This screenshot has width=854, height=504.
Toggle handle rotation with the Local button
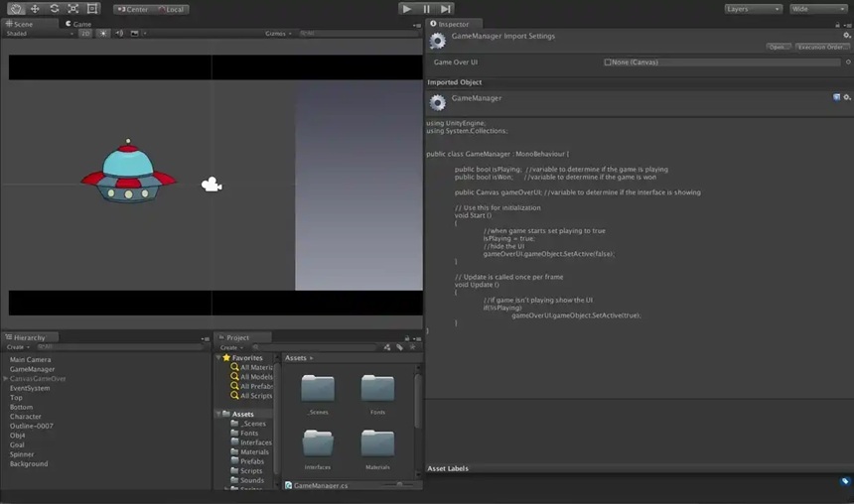171,9
